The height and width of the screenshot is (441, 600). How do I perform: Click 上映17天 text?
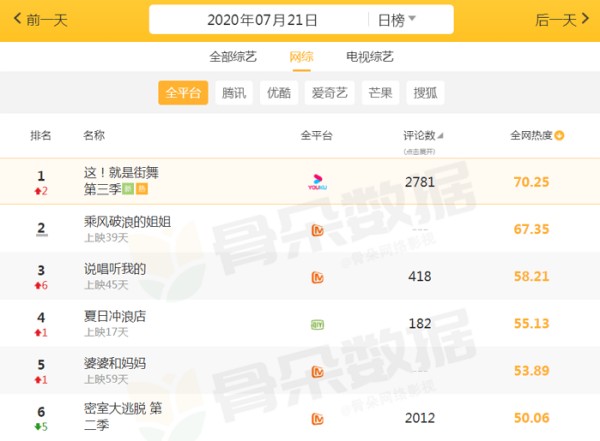106,332
